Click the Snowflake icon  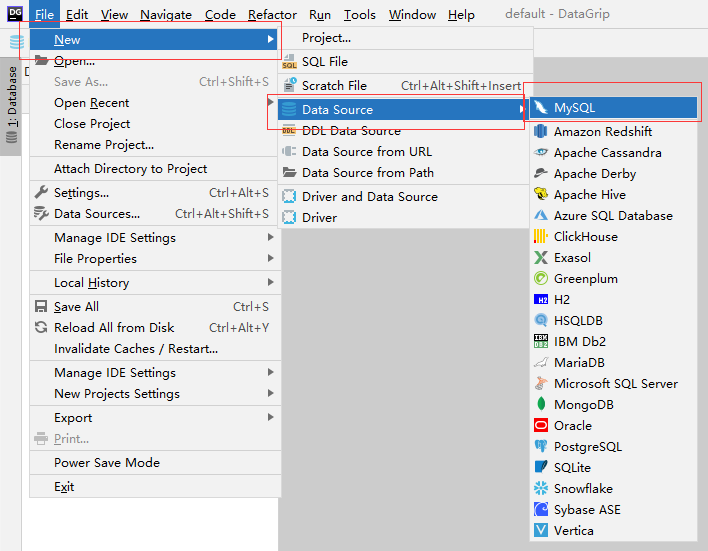tap(540, 488)
